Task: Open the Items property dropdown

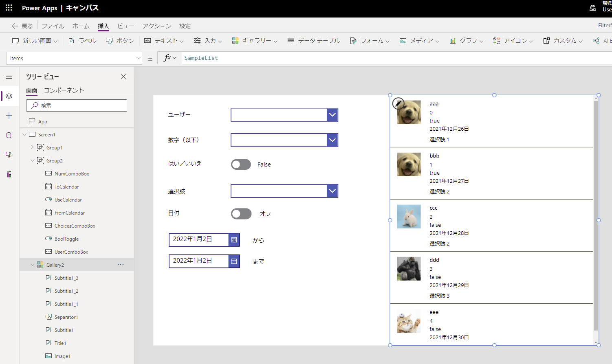Action: point(138,58)
